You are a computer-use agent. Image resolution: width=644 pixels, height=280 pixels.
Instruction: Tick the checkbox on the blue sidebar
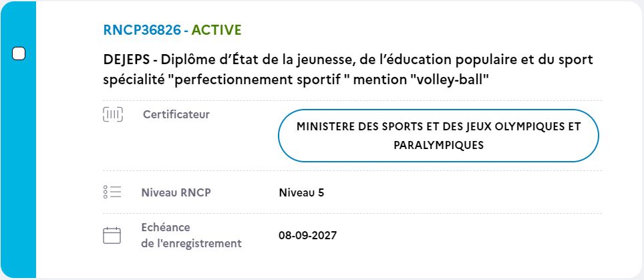click(19, 53)
